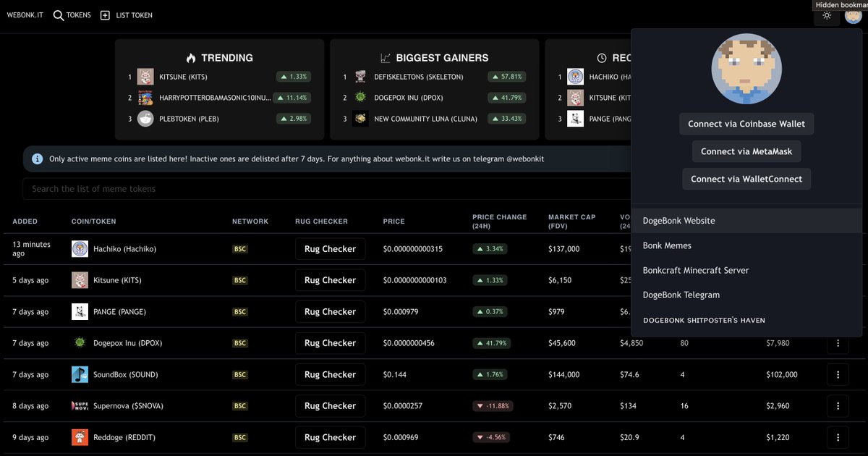This screenshot has height=456, width=868.
Task: Open token search via the magnifier icon
Action: coord(57,14)
